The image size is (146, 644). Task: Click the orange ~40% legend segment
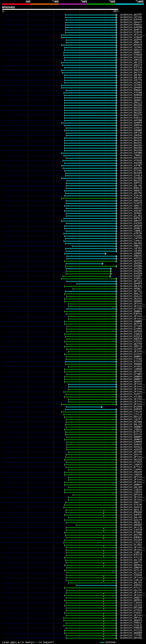45,4
